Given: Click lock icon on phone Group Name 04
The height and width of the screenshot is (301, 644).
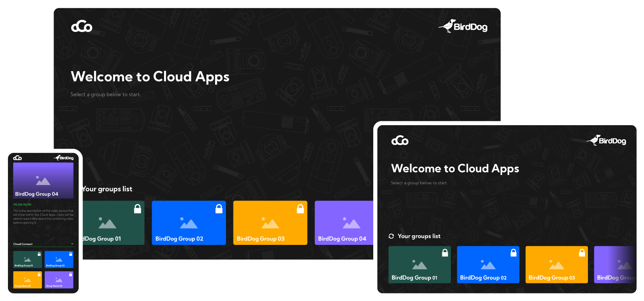Looking at the screenshot, I should click(x=70, y=275).
